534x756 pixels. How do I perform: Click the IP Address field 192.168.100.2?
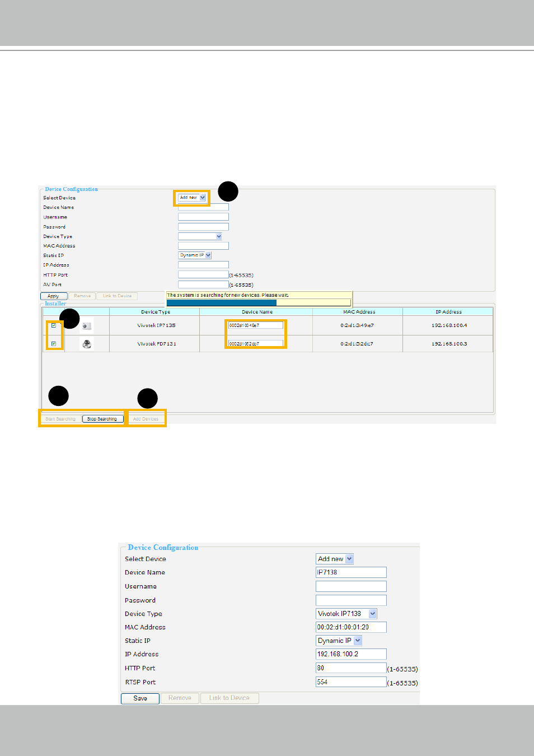tap(351, 654)
